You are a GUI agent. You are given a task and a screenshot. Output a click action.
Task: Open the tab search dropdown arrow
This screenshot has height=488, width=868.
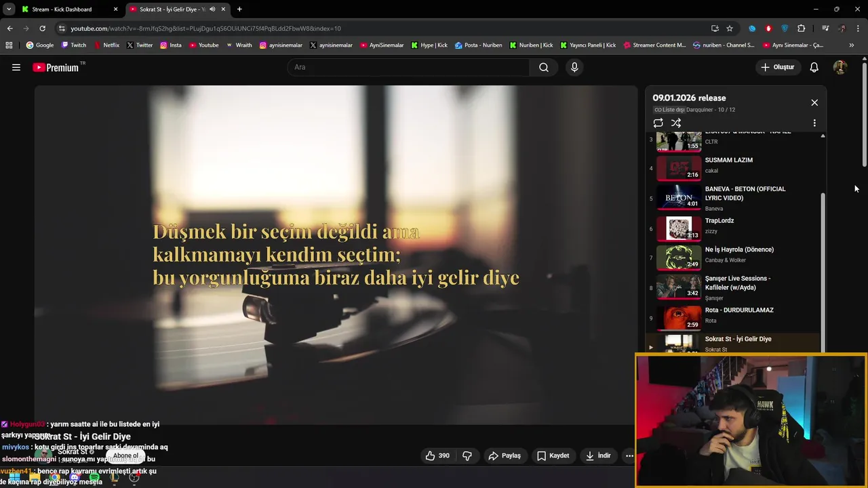click(9, 9)
